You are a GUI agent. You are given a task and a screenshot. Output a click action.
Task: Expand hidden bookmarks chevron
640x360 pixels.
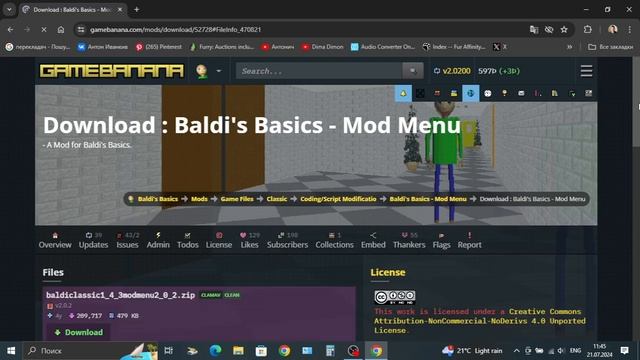pyautogui.click(x=569, y=47)
